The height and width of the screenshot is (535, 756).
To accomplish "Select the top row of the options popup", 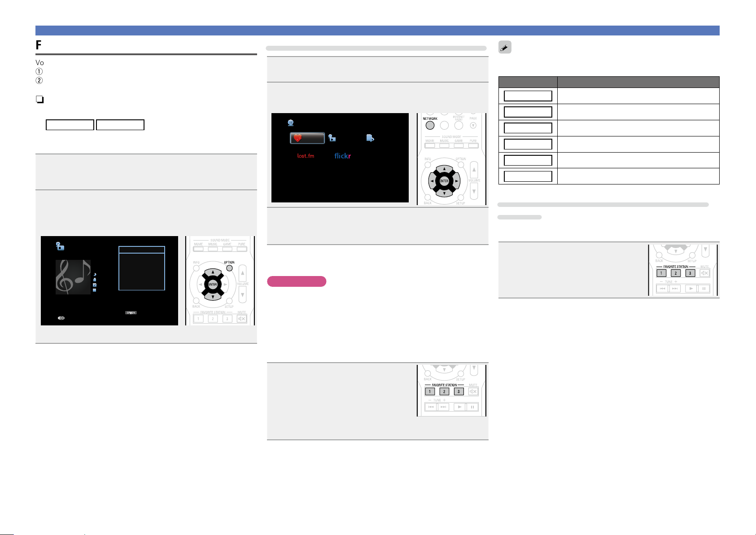I will tap(141, 250).
